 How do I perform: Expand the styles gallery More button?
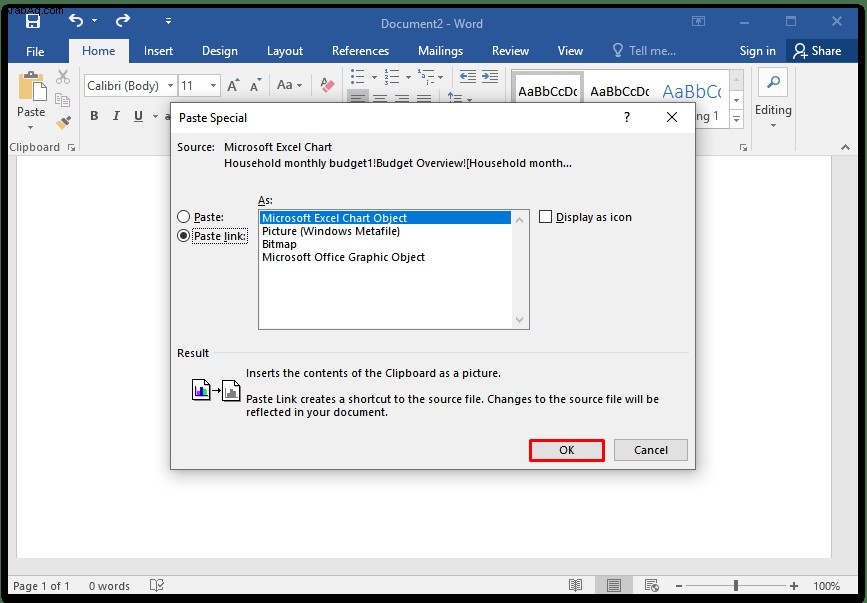click(x=737, y=119)
